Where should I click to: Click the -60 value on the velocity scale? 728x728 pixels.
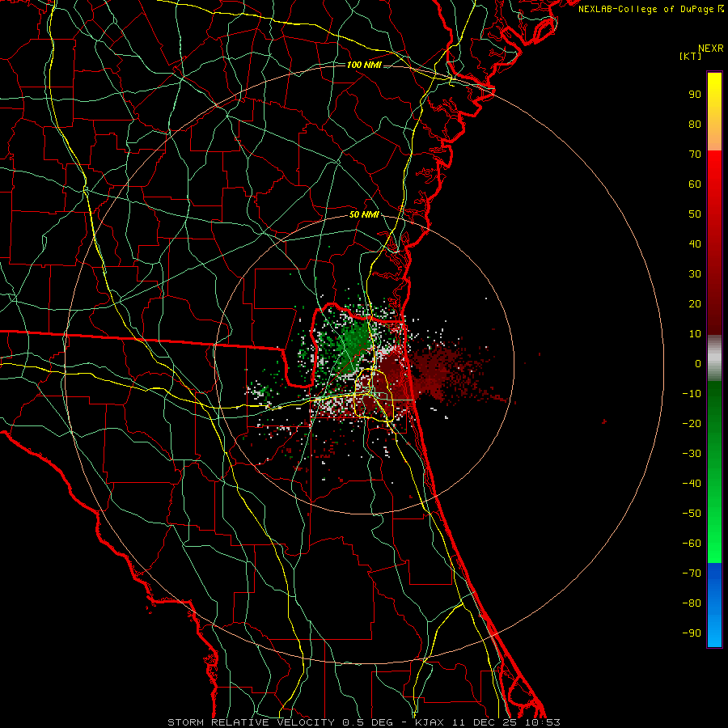point(692,544)
